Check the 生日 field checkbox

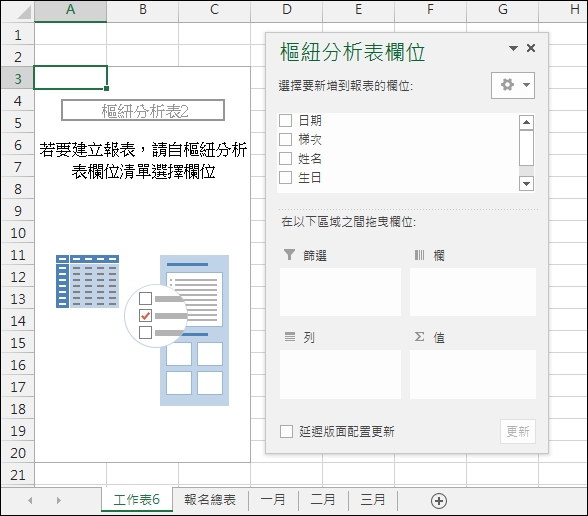click(x=285, y=177)
